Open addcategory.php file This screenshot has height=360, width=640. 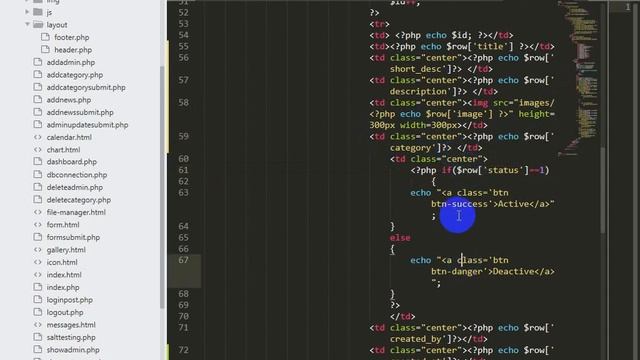pos(75,75)
